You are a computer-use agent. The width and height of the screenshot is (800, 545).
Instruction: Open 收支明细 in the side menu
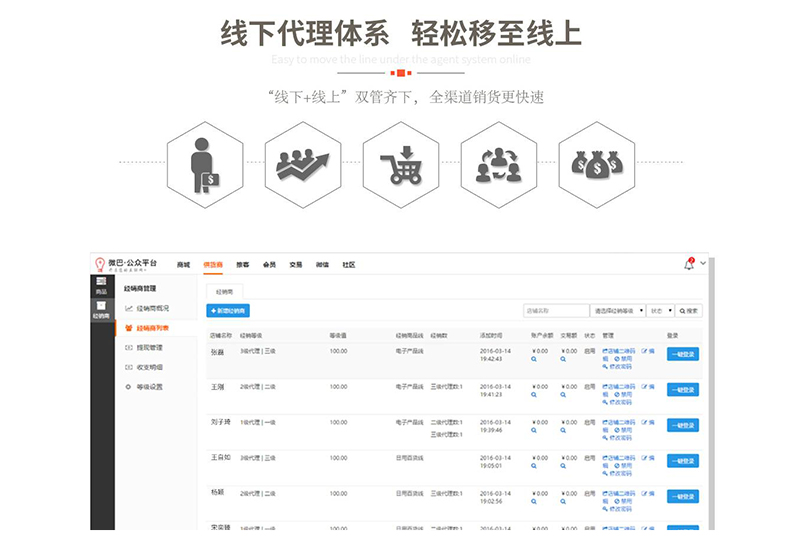coord(149,367)
